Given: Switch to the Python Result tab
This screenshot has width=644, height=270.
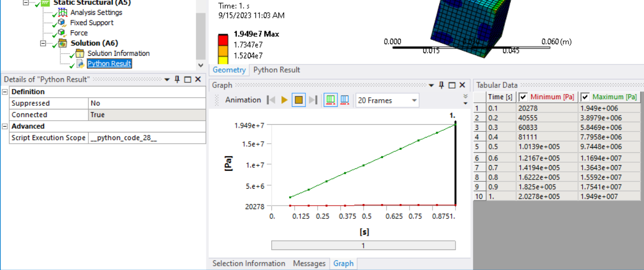Looking at the screenshot, I should tap(277, 70).
